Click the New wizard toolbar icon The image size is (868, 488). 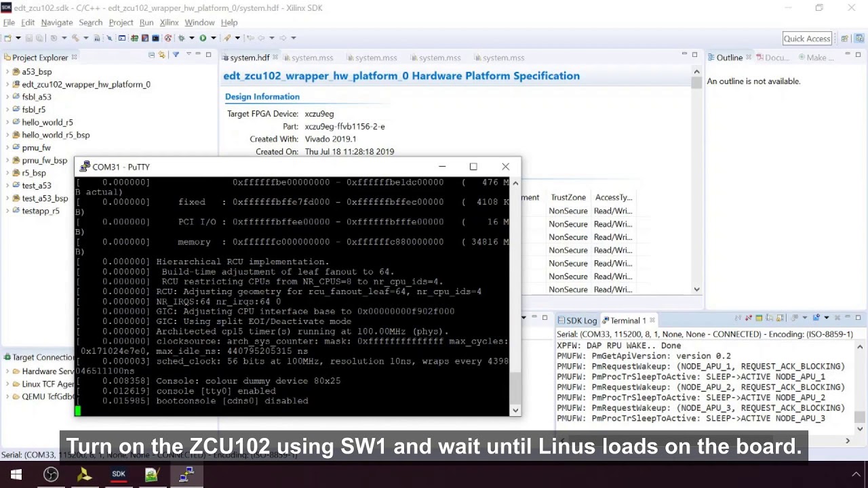coord(7,38)
